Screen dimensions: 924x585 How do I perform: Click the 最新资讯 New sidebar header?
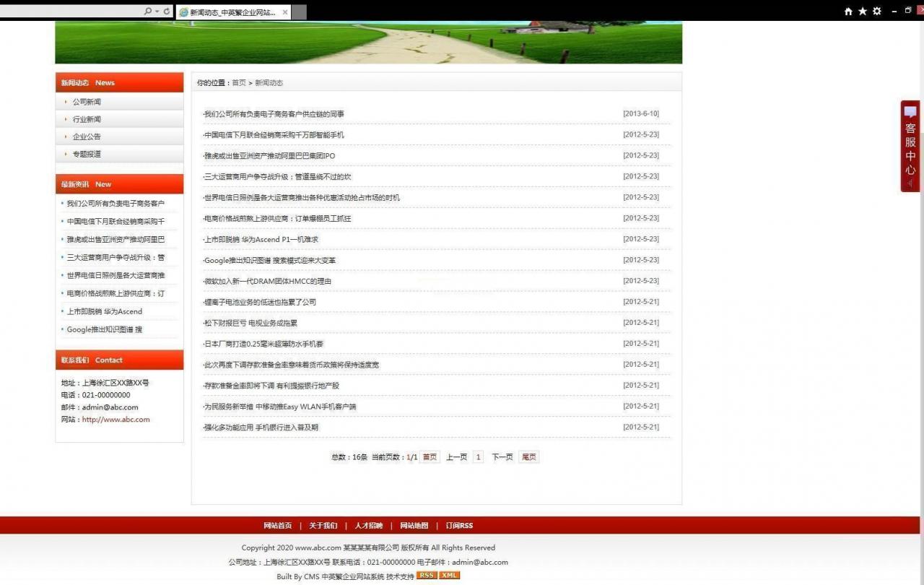tap(119, 184)
